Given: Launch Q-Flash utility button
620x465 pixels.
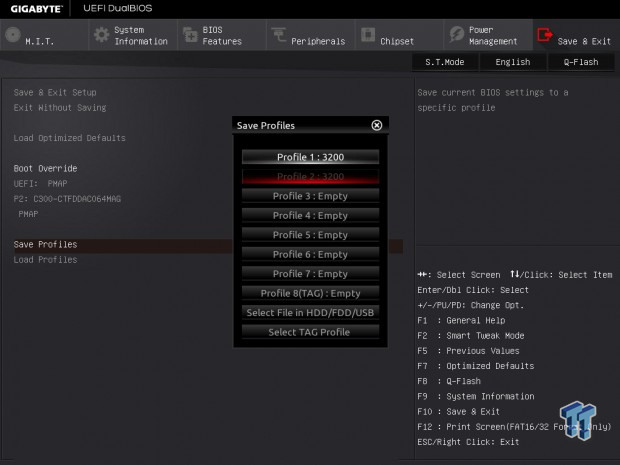Looking at the screenshot, I should pos(581,62).
